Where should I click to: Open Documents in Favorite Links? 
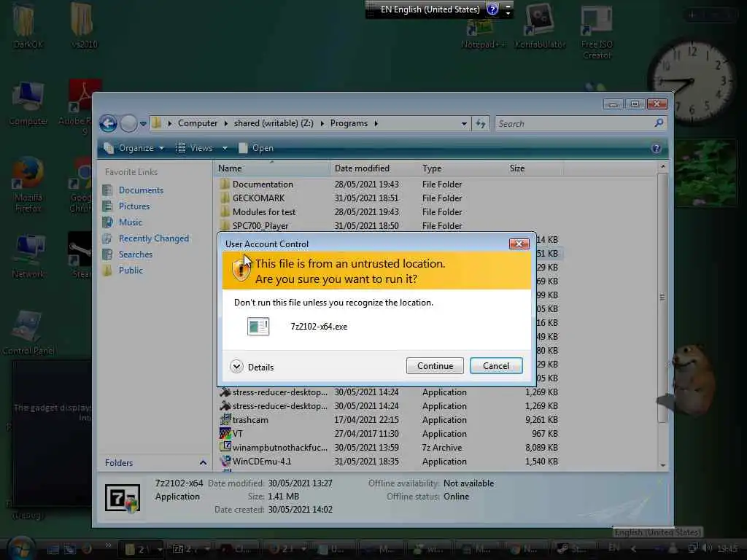click(141, 190)
